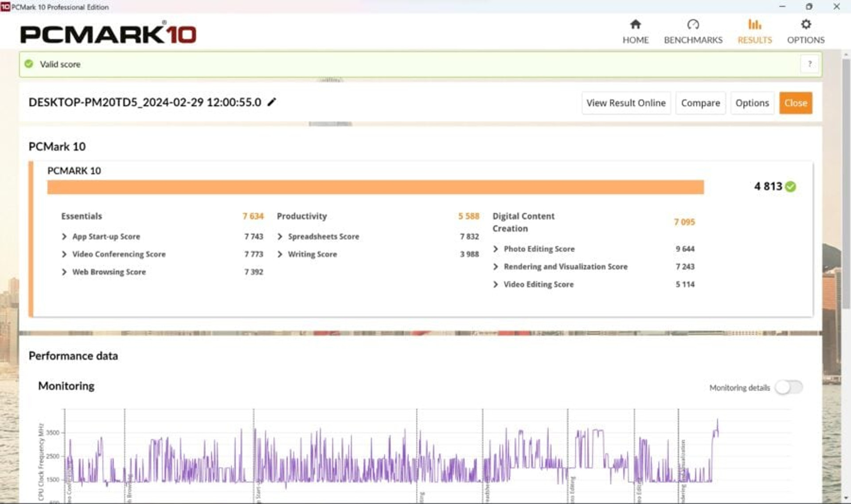The image size is (851, 504).
Task: Open the HOME tab
Action: (x=635, y=31)
